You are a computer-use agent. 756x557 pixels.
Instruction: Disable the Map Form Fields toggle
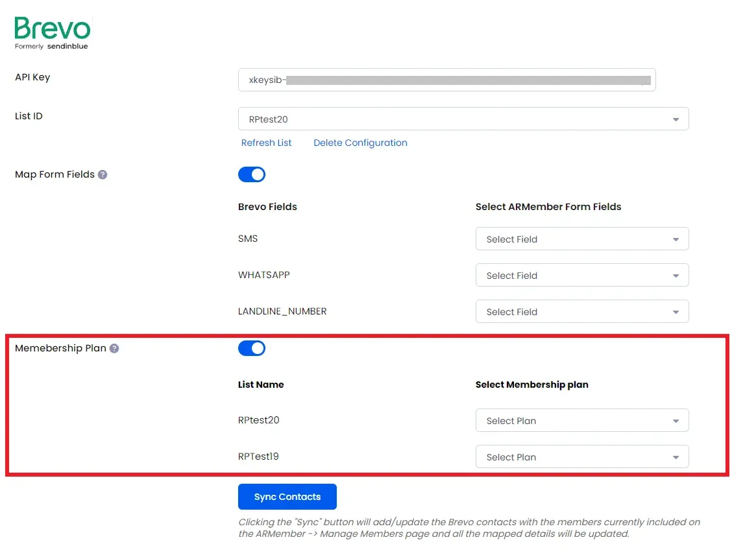[252, 174]
